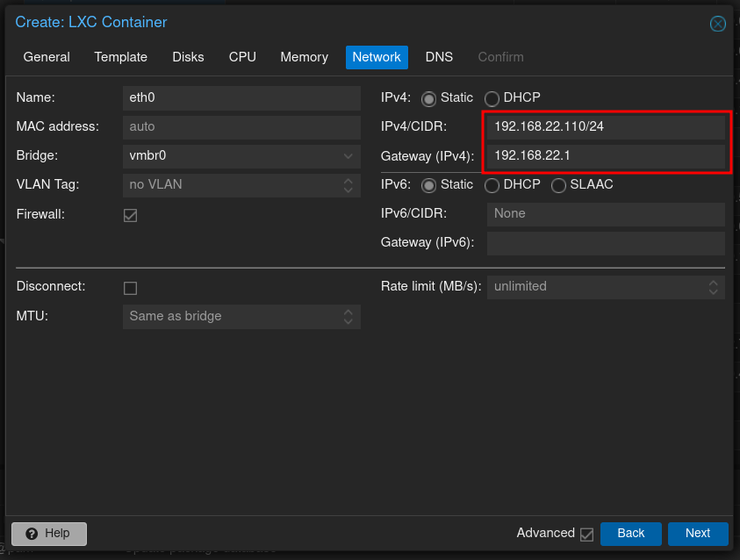Screen dimensions: 740x560
Task: Go Back to the previous step
Action: click(630, 534)
